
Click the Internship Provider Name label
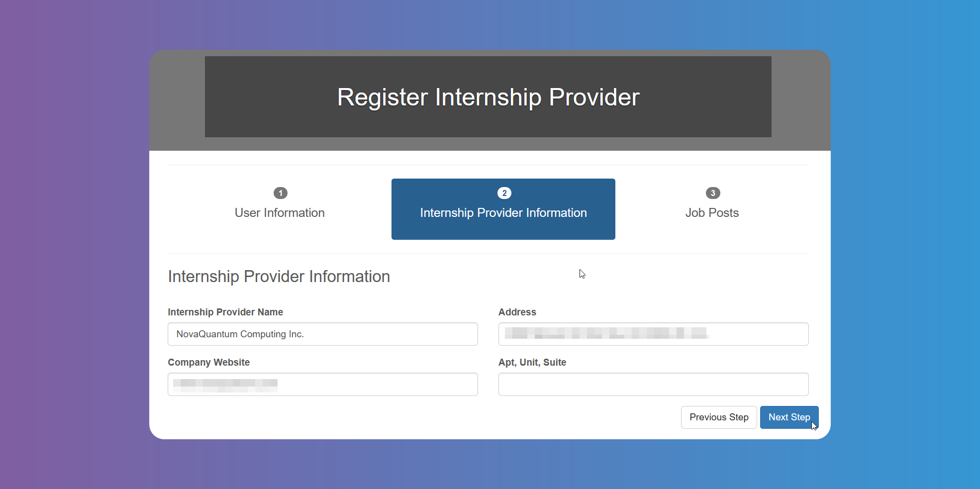225,312
